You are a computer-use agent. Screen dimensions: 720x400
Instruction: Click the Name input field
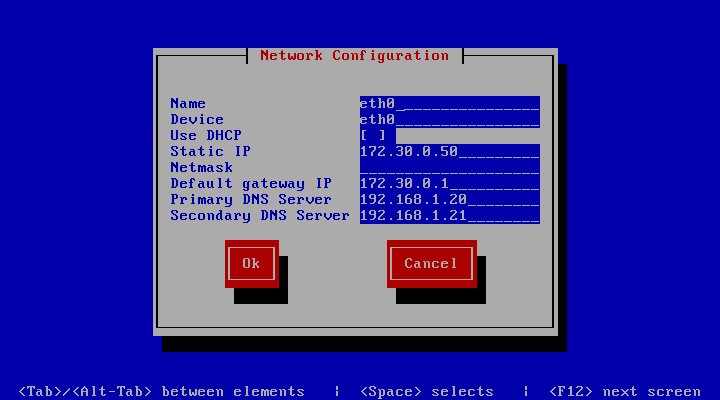tap(450, 104)
